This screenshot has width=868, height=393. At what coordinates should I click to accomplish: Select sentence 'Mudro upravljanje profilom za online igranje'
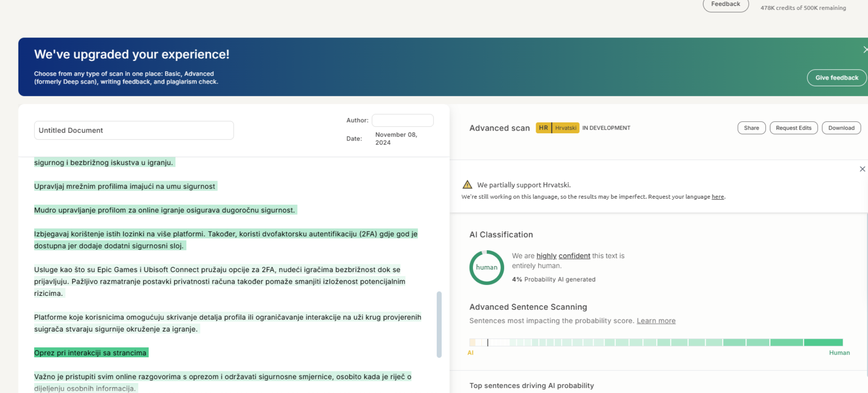coord(165,210)
